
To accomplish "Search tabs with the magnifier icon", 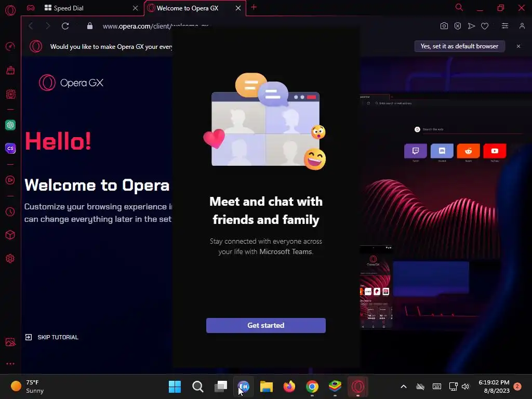I will pyautogui.click(x=459, y=7).
